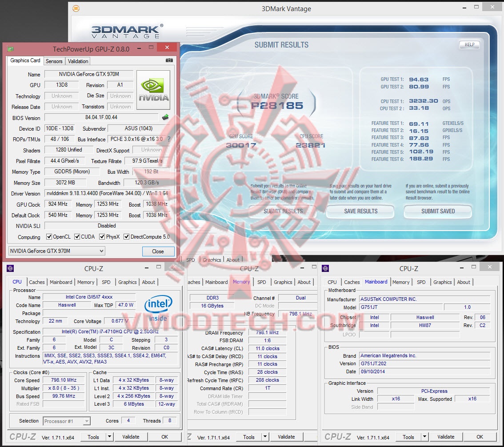Open the Memory tab in left CPU-Z window
504x447 pixels.
[86, 282]
